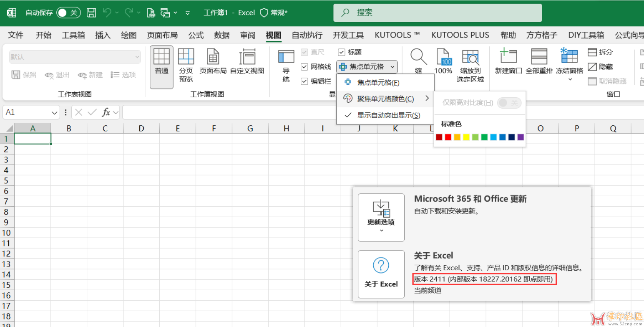Select column header B
This screenshot has width=644, height=327.
69,129
